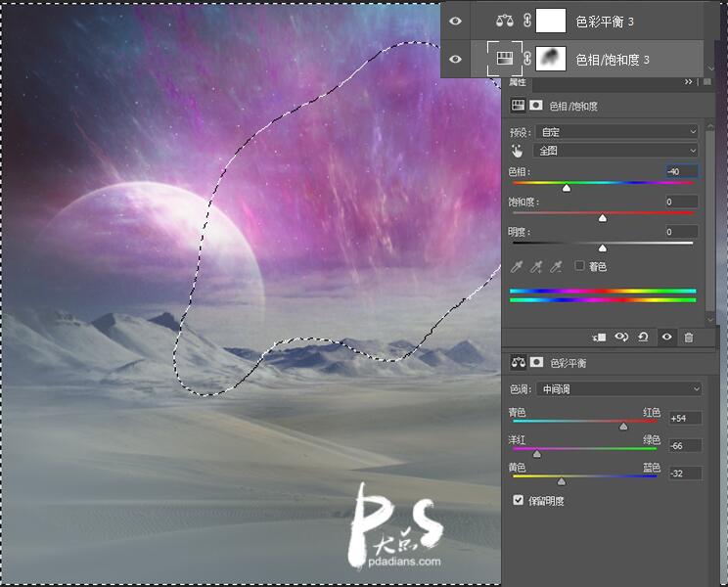Viewport: 728px width, 587px height.
Task: Click the 色相 value field
Action: (x=682, y=171)
